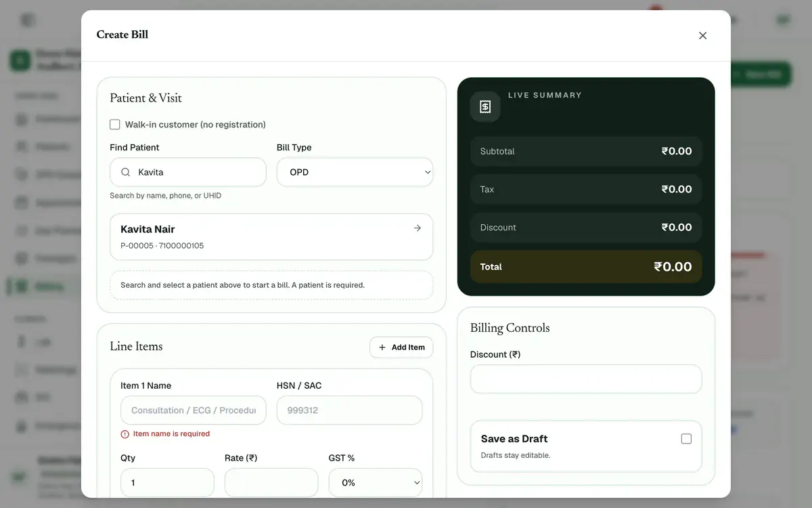Click the Rate (₹) input field
The width and height of the screenshot is (812, 508).
[x=271, y=483]
